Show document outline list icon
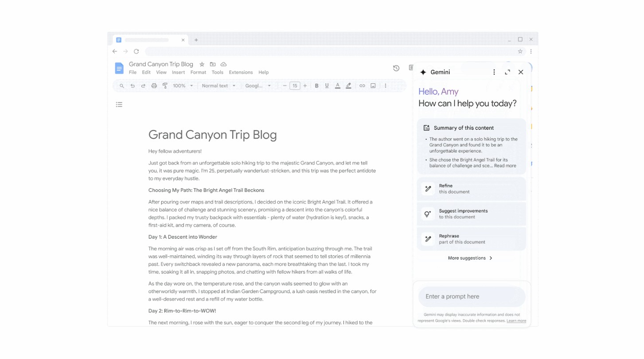Viewport: 644px width, 359px height. click(x=119, y=105)
